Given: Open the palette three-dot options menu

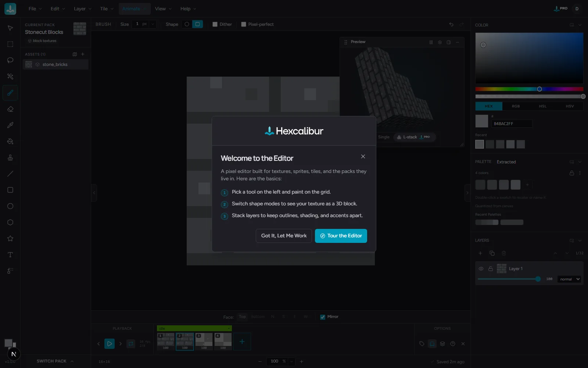Looking at the screenshot, I should point(580,173).
